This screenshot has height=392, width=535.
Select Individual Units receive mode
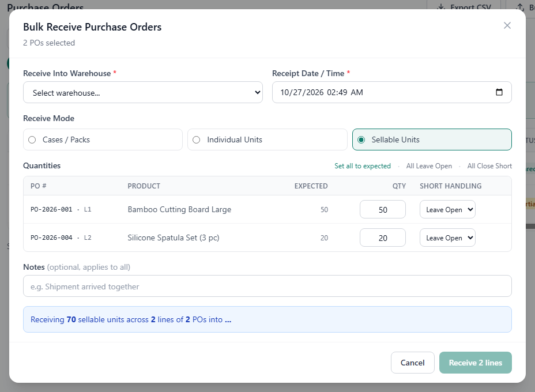click(267, 140)
